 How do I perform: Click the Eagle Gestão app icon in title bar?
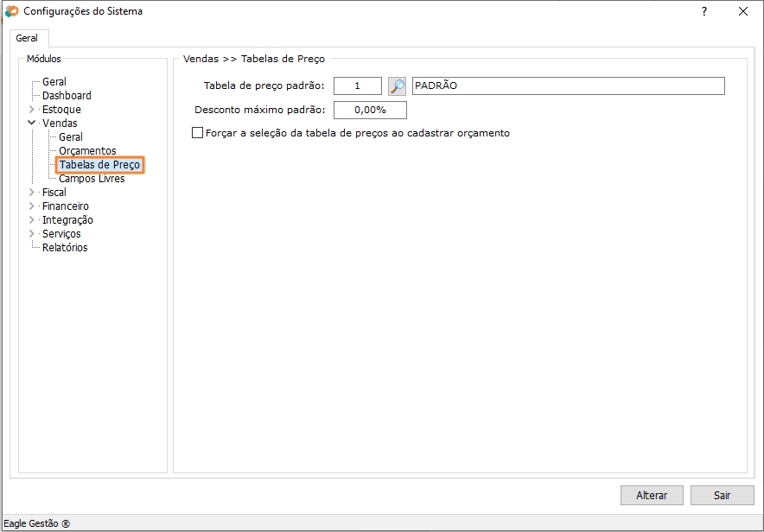point(12,11)
